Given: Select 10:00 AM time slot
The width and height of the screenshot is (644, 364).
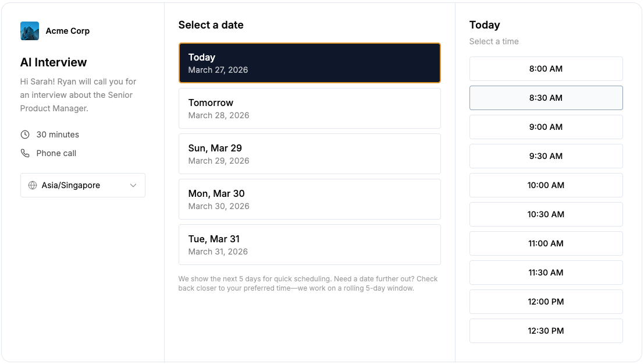Looking at the screenshot, I should [x=546, y=185].
